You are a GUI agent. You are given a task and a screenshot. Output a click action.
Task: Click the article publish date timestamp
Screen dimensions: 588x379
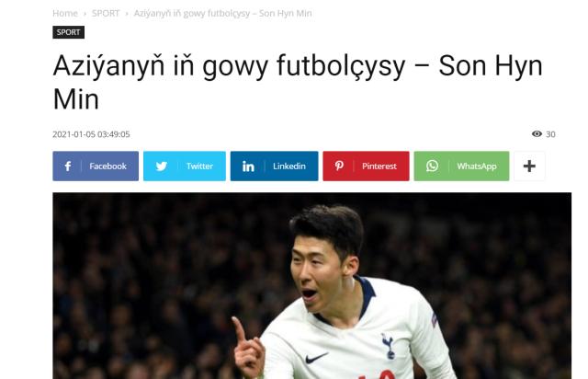point(91,134)
